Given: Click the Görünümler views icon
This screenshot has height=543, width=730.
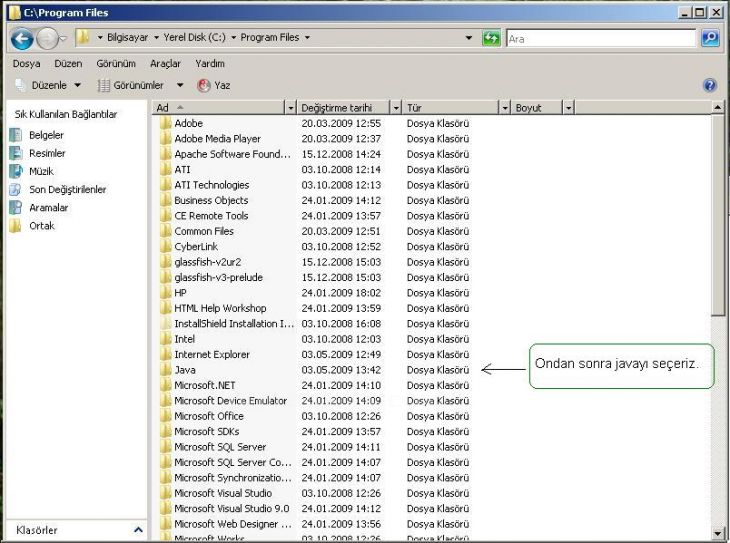Looking at the screenshot, I should pos(103,85).
